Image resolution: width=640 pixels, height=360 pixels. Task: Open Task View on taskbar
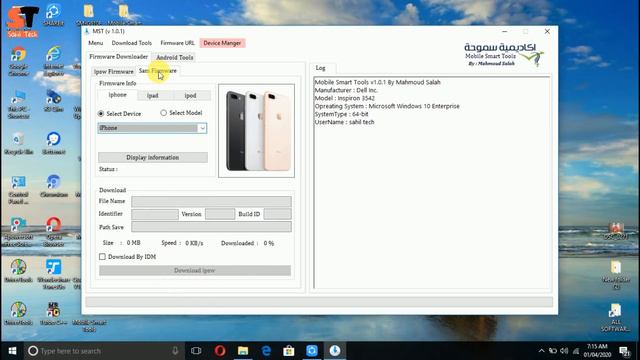point(196,351)
